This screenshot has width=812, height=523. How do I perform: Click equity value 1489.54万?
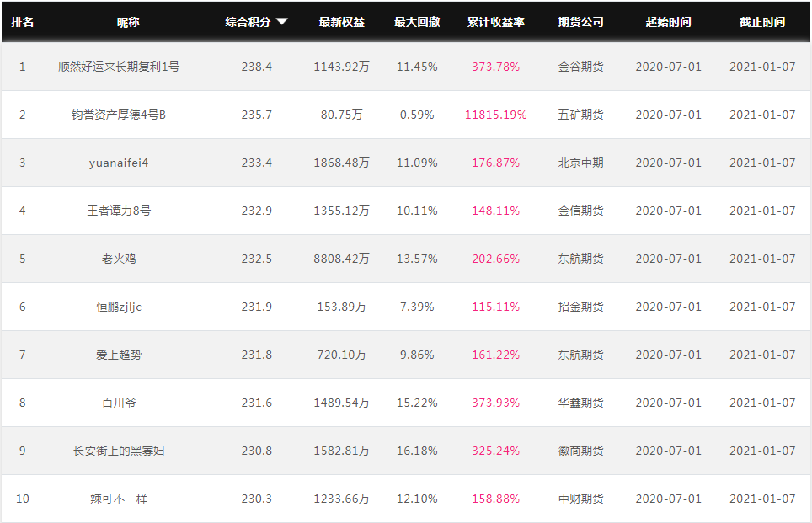click(341, 403)
